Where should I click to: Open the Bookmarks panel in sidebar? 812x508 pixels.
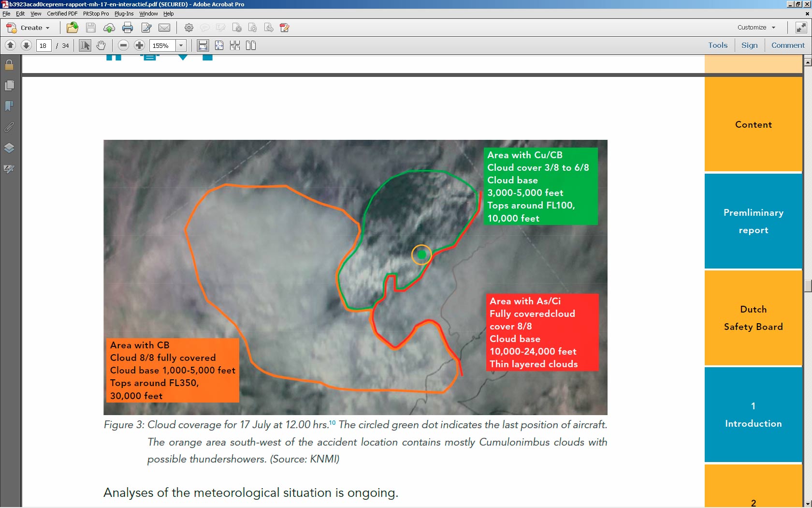click(9, 106)
